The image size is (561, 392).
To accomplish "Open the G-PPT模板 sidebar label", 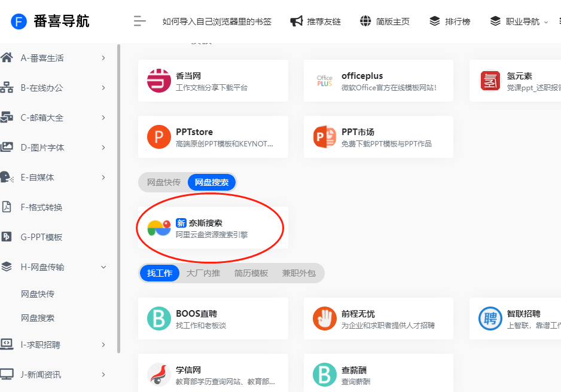I will (41, 237).
